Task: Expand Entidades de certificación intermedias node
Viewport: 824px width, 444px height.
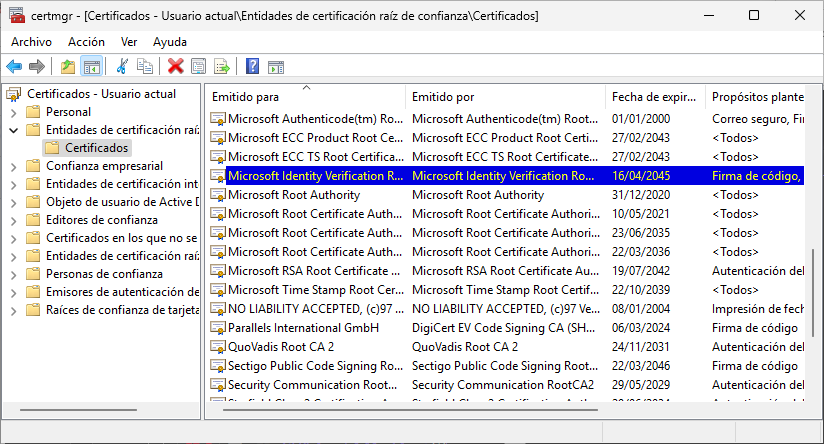Action: (14, 184)
